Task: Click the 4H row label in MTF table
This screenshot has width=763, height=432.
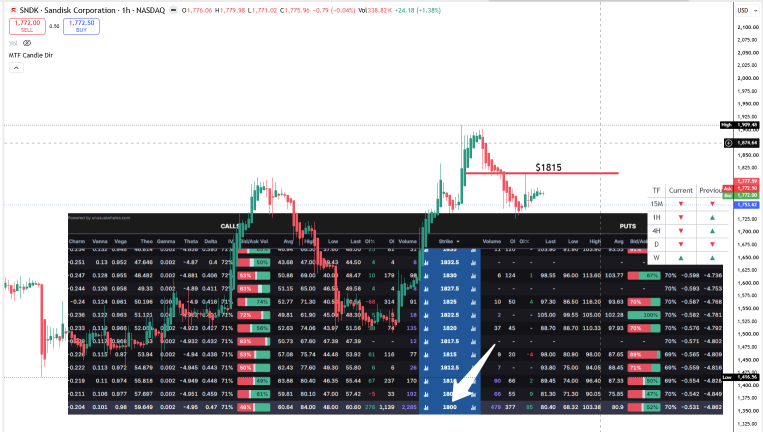Action: tap(656, 231)
